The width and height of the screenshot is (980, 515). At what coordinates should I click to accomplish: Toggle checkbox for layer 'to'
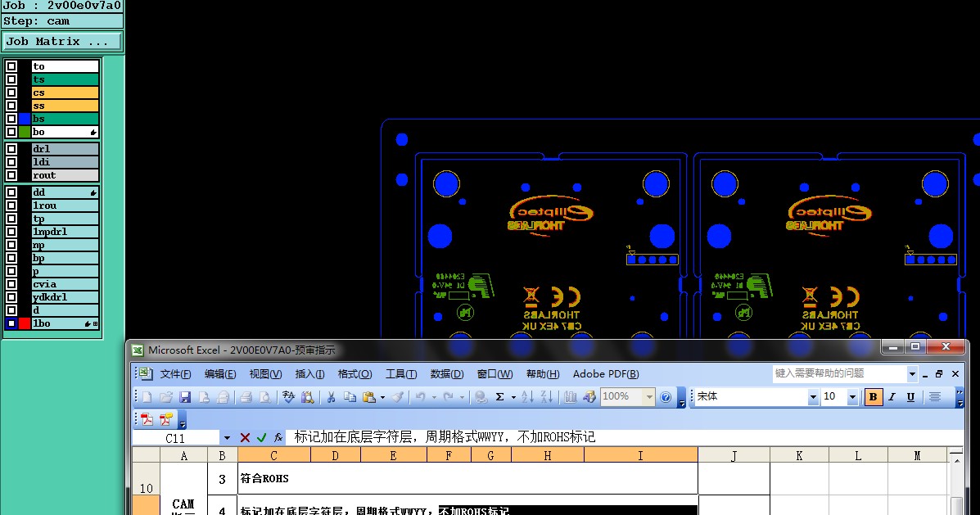11,66
